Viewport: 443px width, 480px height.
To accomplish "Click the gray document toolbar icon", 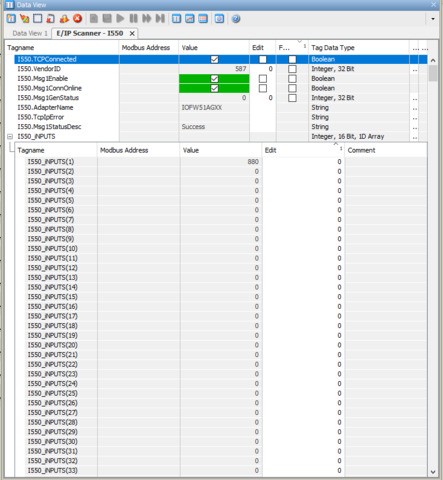I will pos(94,19).
